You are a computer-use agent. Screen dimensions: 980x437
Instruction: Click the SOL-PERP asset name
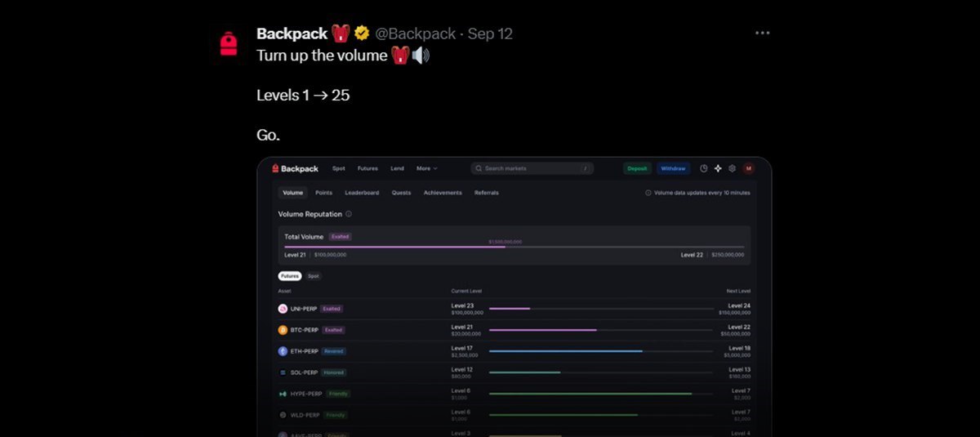tap(304, 372)
